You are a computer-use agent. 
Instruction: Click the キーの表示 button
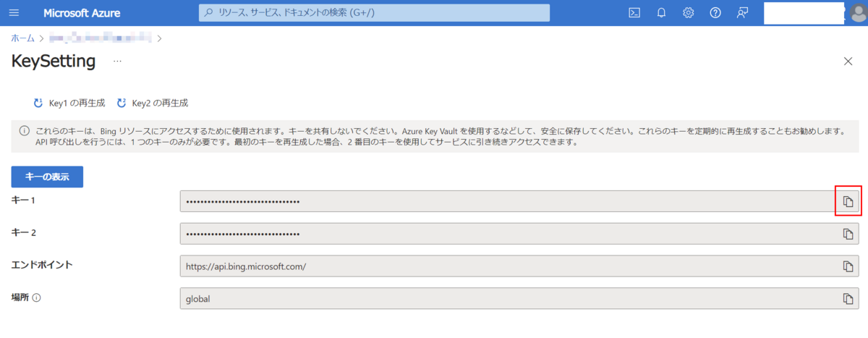coord(47,177)
